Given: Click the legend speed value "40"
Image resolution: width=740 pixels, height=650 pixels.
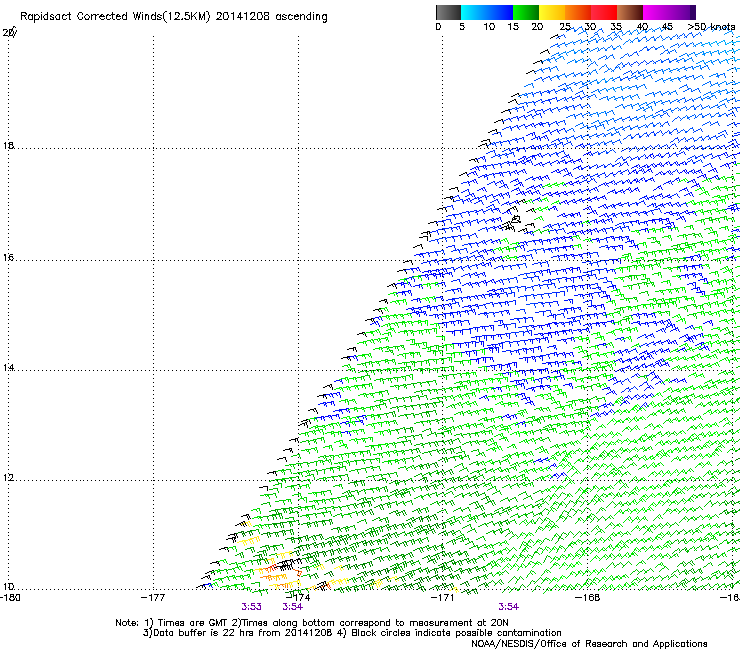Looking at the screenshot, I should (642, 27).
